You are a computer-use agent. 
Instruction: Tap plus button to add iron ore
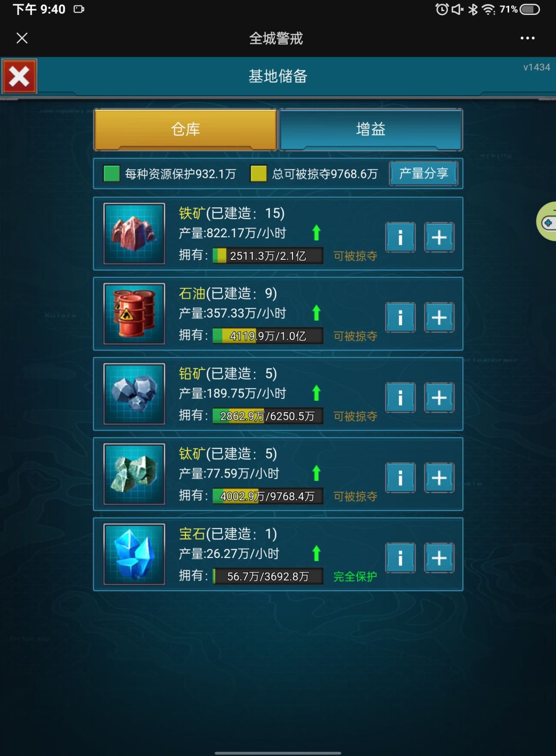pyautogui.click(x=439, y=237)
